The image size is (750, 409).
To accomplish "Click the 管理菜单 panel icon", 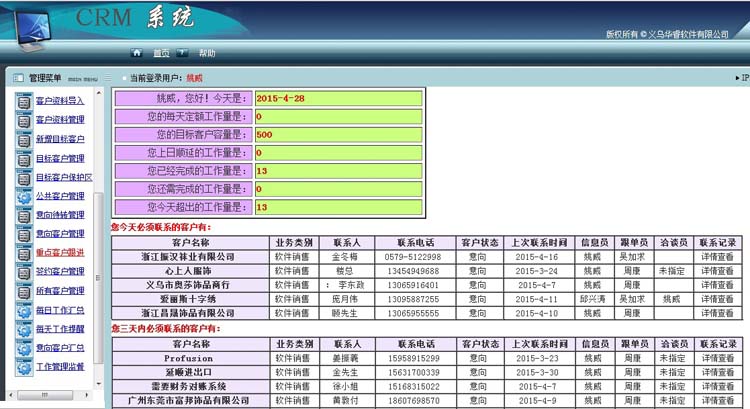I will (18, 78).
